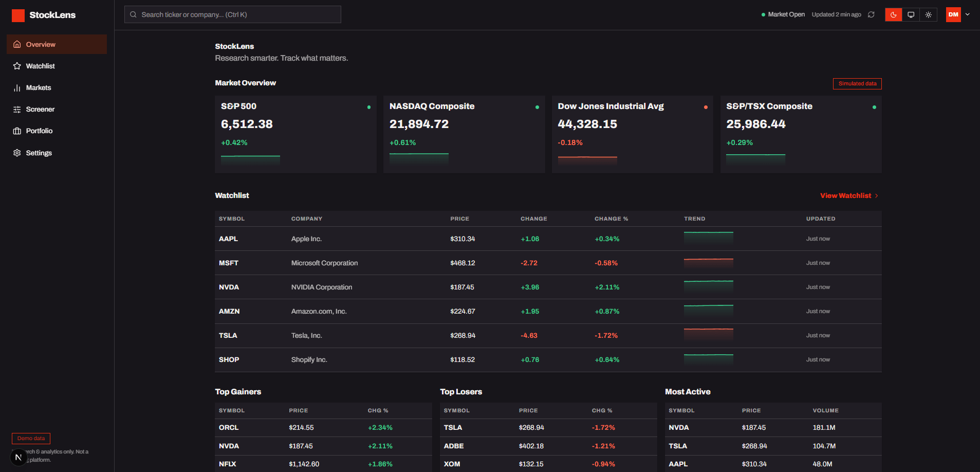Click XOM in Top Losers
Image resolution: width=980 pixels, height=472 pixels.
(452, 464)
